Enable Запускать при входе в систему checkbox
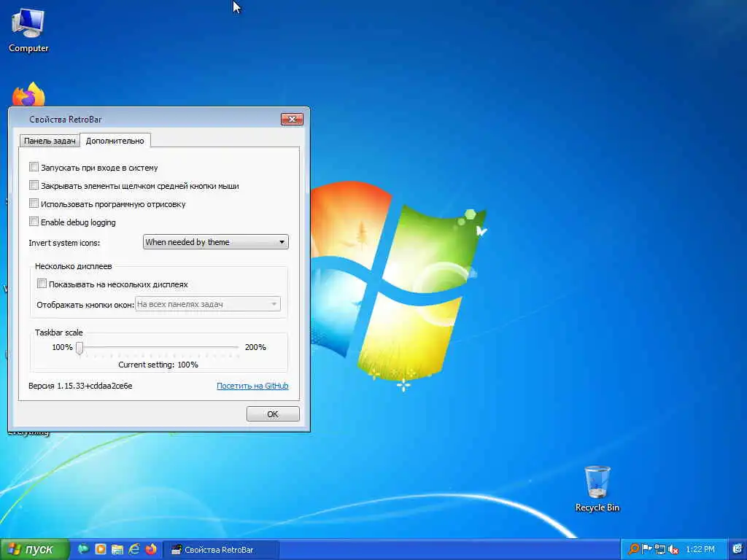747x560 pixels. [x=34, y=167]
